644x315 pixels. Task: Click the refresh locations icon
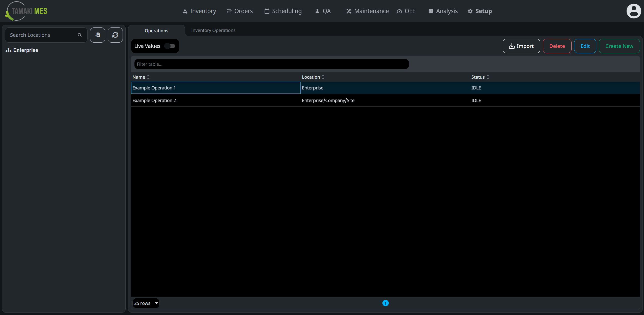tap(115, 35)
